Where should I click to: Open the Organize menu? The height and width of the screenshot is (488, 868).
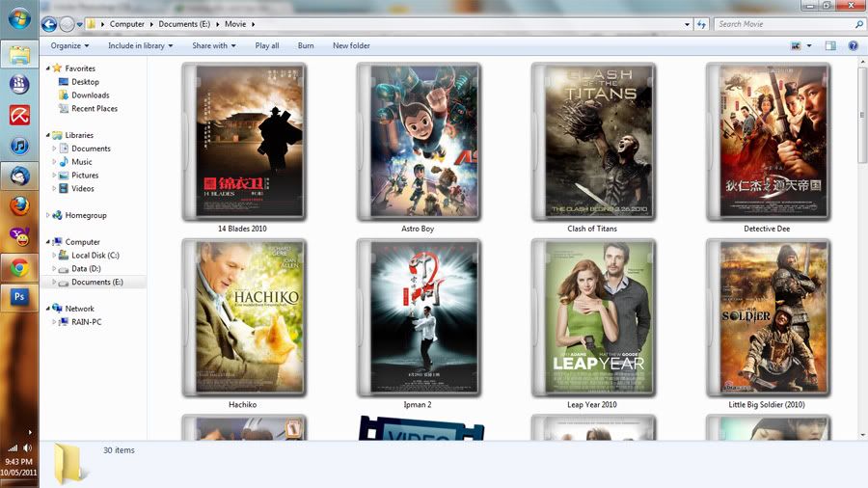tap(69, 46)
